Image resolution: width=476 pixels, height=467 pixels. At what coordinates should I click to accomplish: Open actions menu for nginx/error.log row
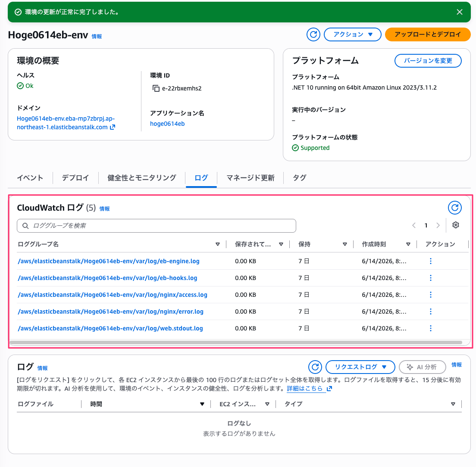click(430, 311)
